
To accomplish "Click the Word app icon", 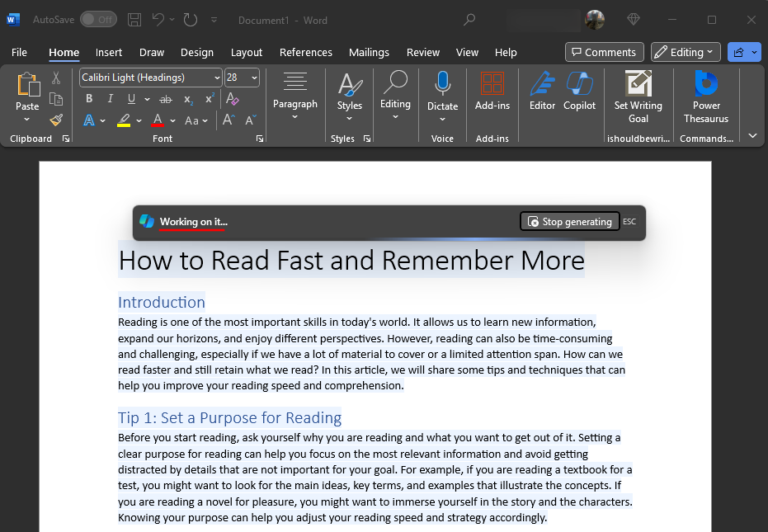I will (13, 20).
